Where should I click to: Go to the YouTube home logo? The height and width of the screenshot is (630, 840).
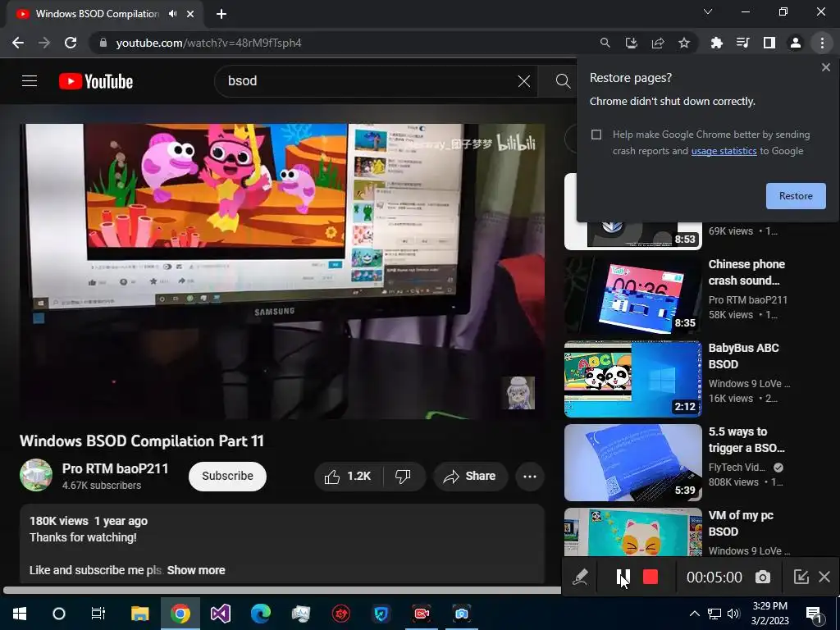[96, 81]
